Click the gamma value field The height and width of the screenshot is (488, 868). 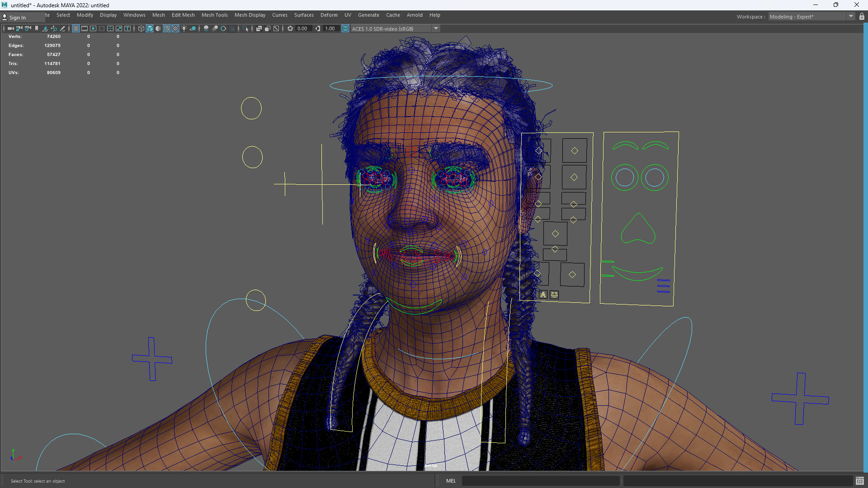pyautogui.click(x=330, y=28)
